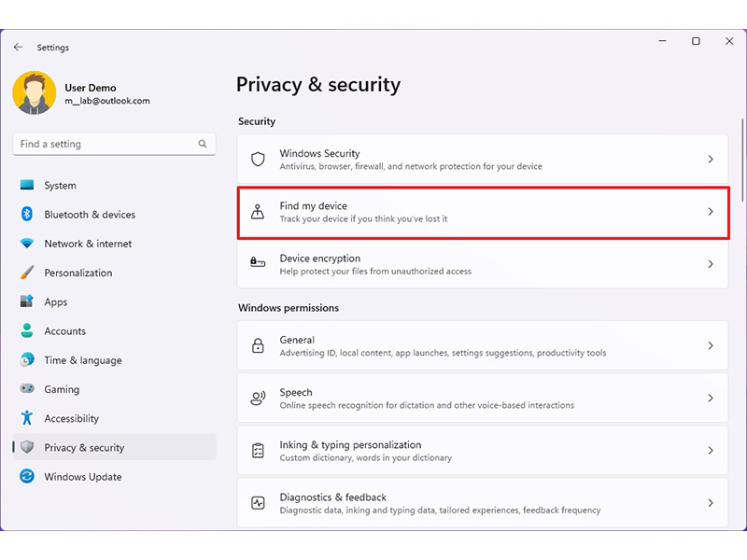Go back using the arrow icon
Image resolution: width=747 pixels, height=560 pixels.
[18, 48]
